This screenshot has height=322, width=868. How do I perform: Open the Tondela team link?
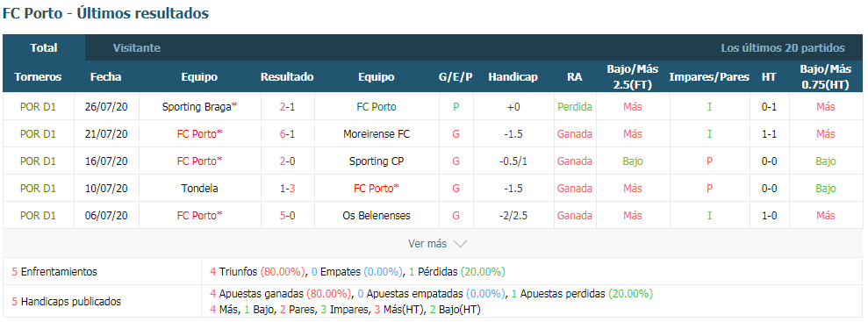(199, 188)
